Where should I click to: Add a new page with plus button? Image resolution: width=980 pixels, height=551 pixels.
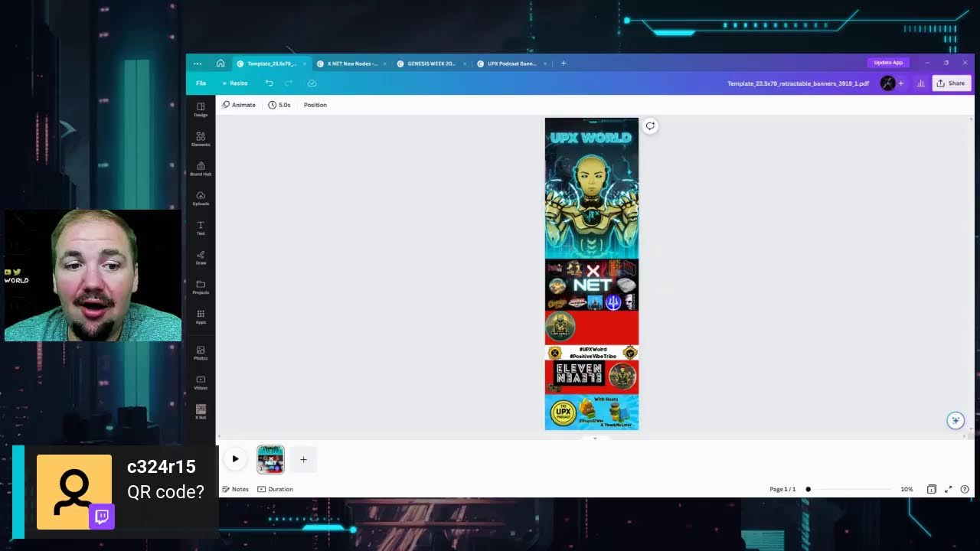pyautogui.click(x=303, y=460)
